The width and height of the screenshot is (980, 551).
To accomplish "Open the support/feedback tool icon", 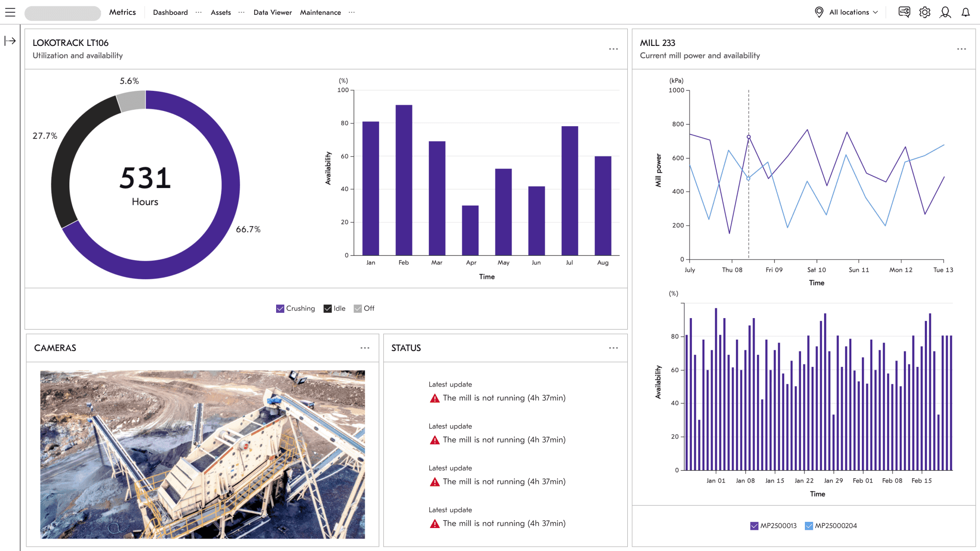I will click(904, 12).
